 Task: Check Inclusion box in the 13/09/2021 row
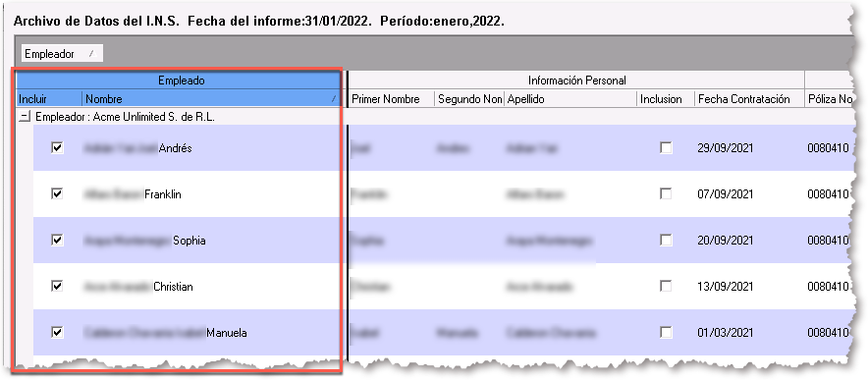point(666,286)
